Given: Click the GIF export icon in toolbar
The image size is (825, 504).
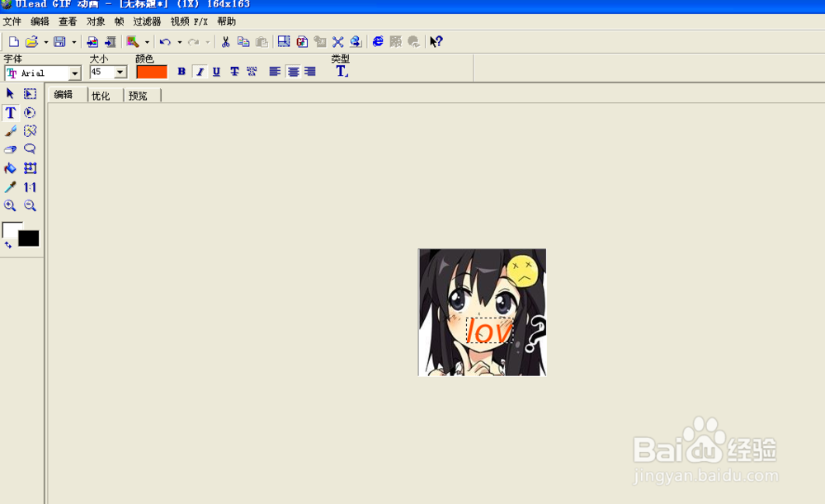Looking at the screenshot, I should point(302,41).
